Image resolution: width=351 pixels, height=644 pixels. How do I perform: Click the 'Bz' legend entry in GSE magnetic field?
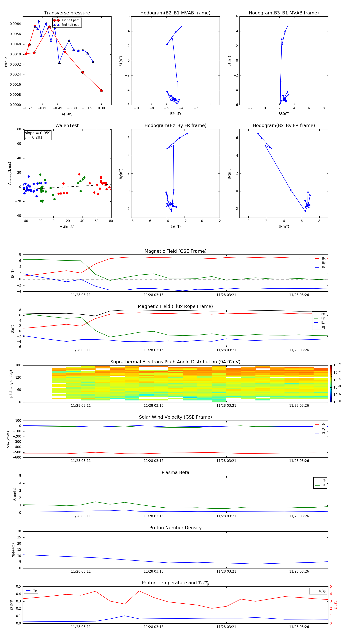click(x=320, y=267)
